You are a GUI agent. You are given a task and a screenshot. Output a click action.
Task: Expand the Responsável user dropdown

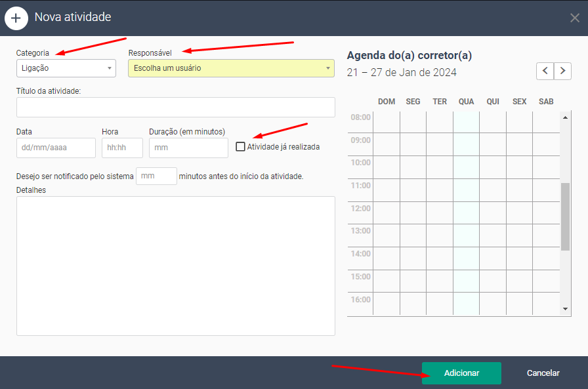[x=231, y=68]
